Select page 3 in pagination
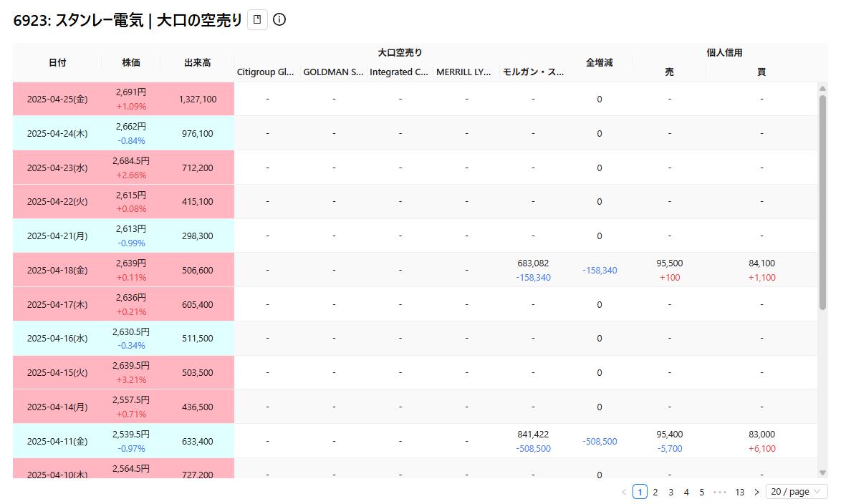This screenshot has width=856, height=504. (x=670, y=492)
